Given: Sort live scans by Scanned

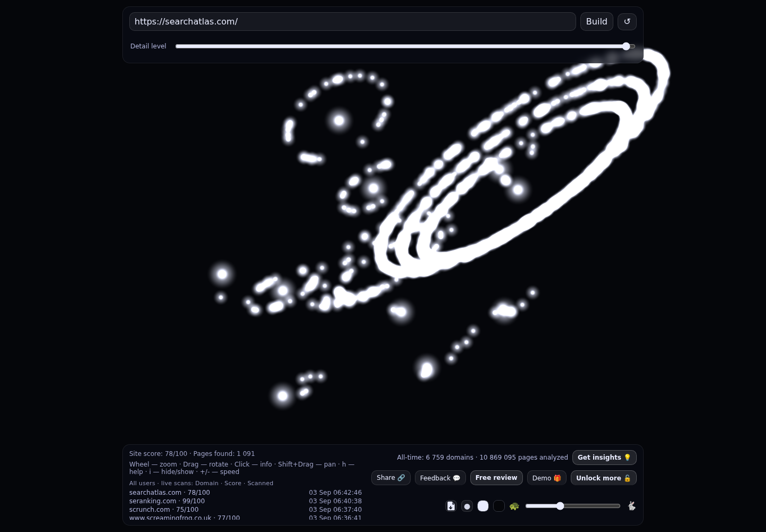Looking at the screenshot, I should 260,483.
